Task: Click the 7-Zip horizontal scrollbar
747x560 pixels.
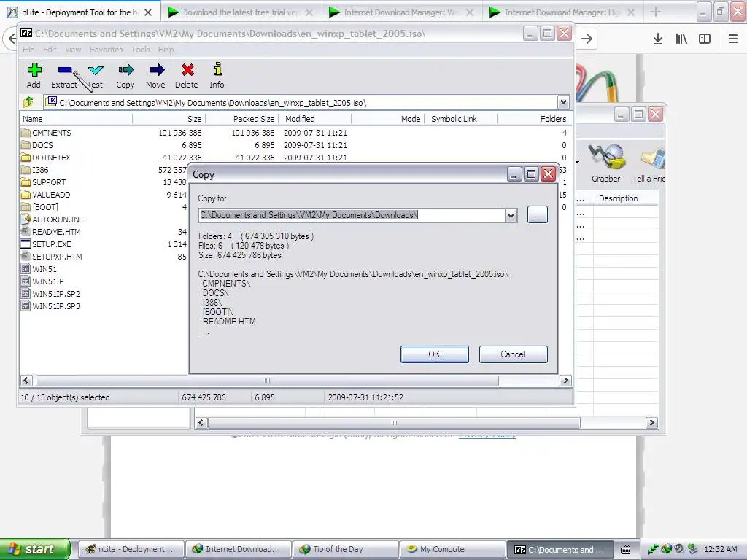Action: tap(267, 381)
